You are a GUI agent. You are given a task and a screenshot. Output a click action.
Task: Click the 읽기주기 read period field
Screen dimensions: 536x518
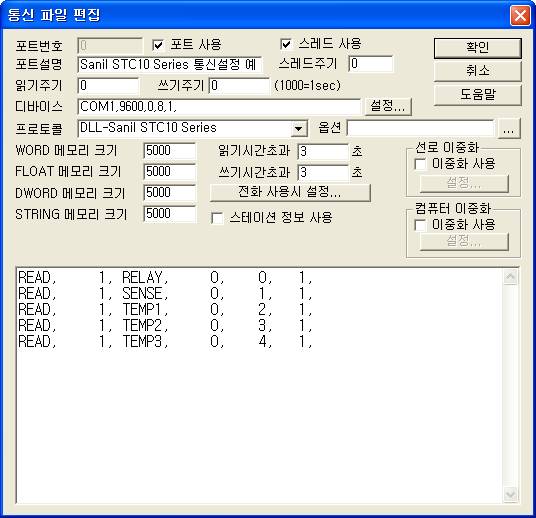108,86
